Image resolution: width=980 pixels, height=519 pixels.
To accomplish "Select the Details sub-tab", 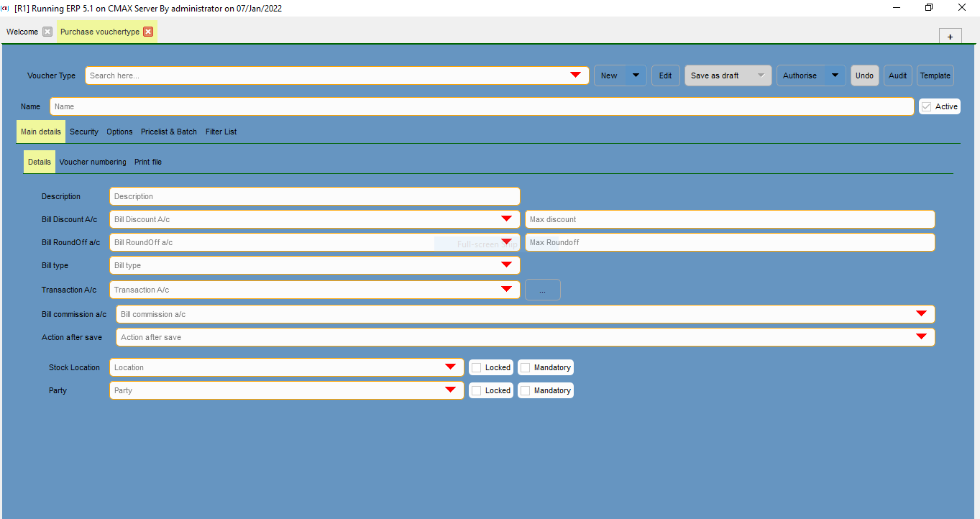I will [x=40, y=162].
